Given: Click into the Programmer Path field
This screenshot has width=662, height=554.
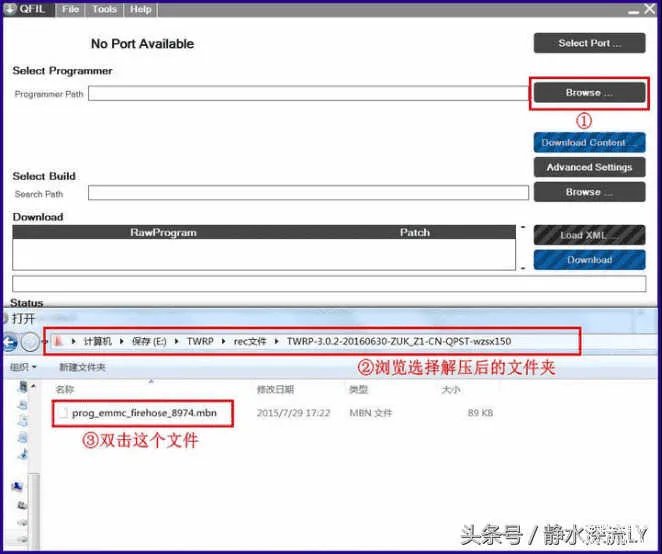Looking at the screenshot, I should pyautogui.click(x=308, y=94).
